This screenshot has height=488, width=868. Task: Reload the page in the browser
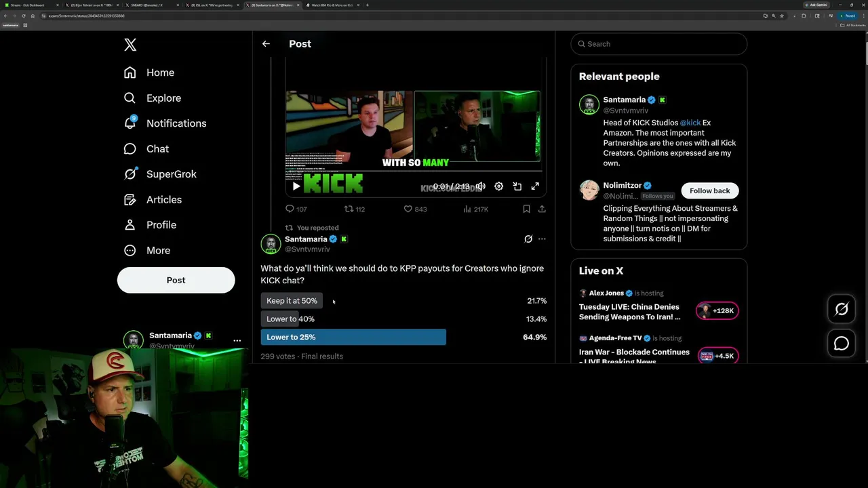24,16
